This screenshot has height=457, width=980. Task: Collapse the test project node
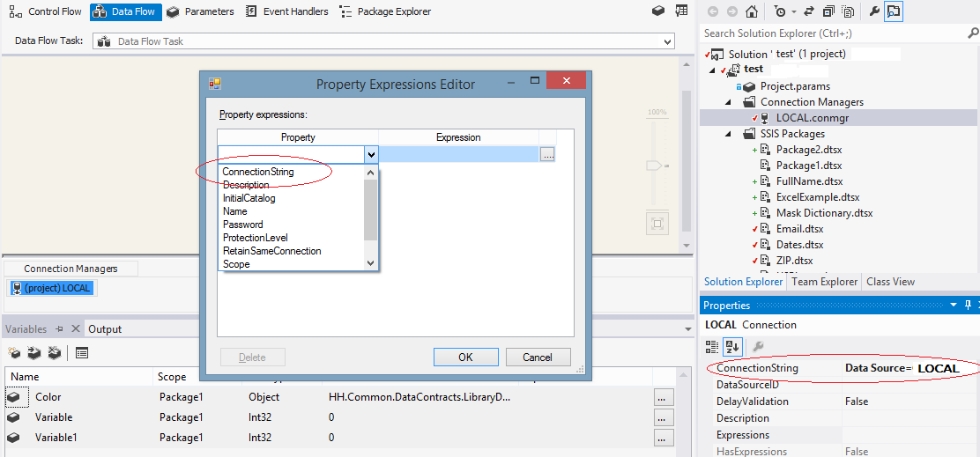(713, 70)
